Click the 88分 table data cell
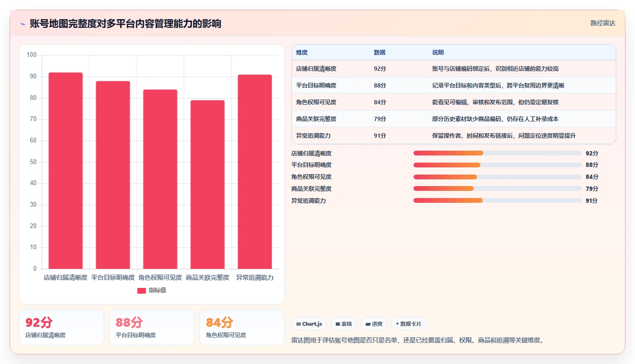The height and width of the screenshot is (364, 635). point(380,86)
